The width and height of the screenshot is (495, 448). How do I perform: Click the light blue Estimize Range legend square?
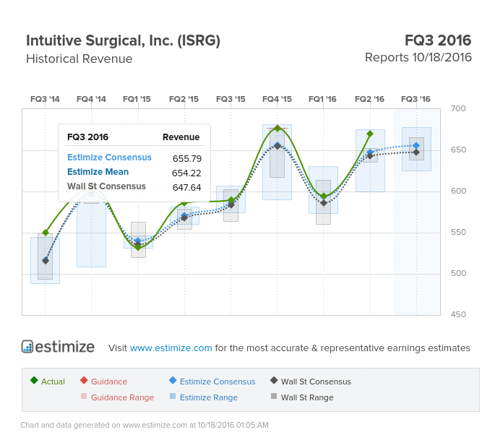pyautogui.click(x=173, y=396)
